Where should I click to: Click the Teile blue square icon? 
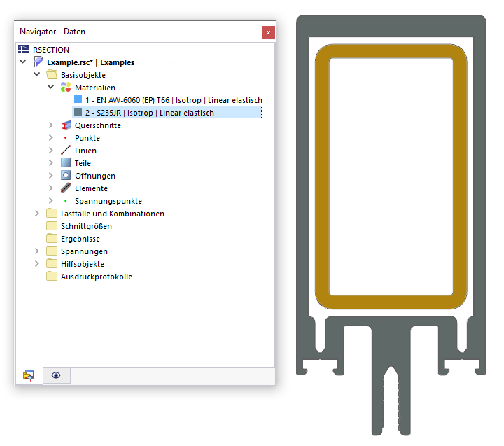coord(66,162)
